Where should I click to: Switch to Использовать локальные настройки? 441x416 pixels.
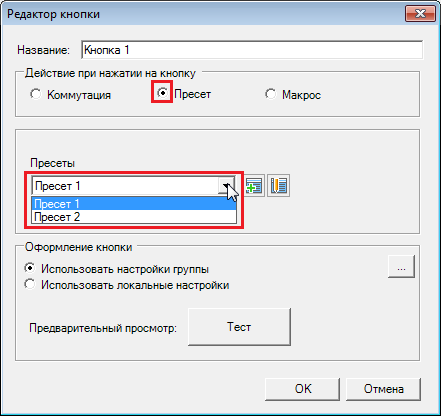point(30,284)
